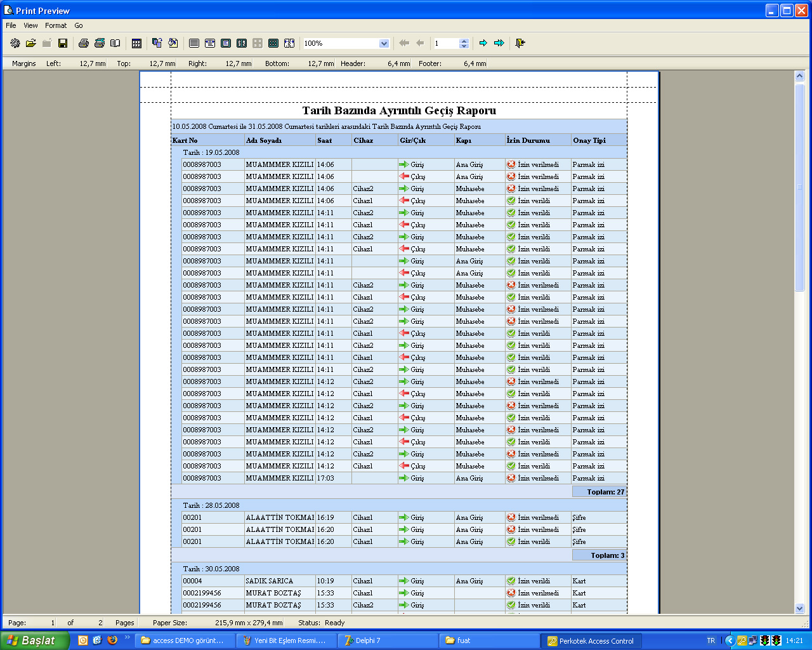Go to next page with cyan arrow
Viewport: 812px width, 650px height.
(x=483, y=43)
